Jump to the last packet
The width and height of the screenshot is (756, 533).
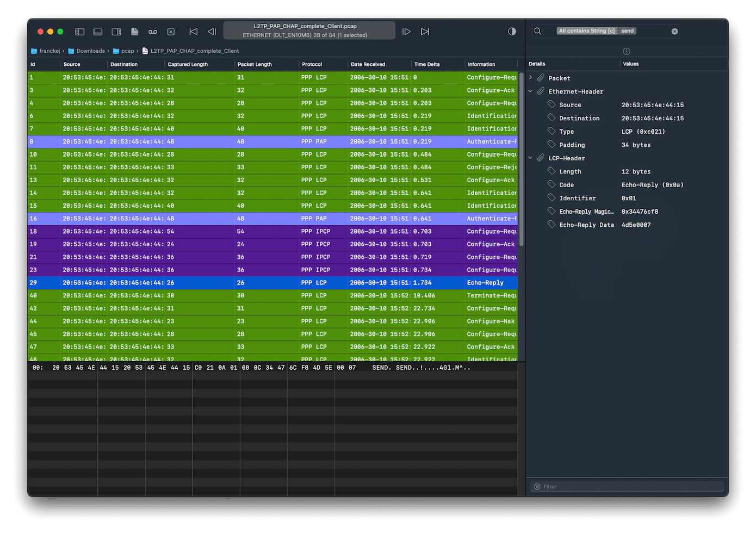click(425, 32)
